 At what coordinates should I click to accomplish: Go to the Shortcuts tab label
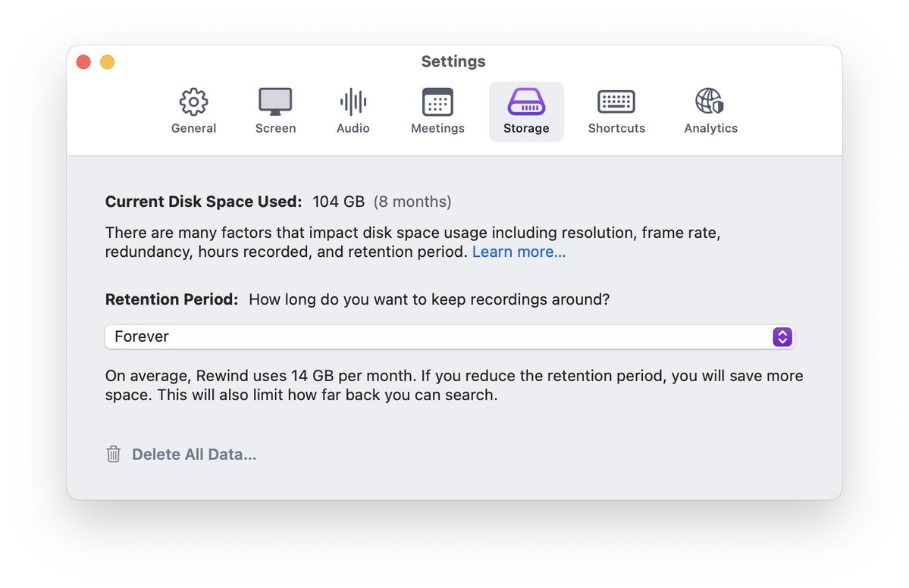616,129
